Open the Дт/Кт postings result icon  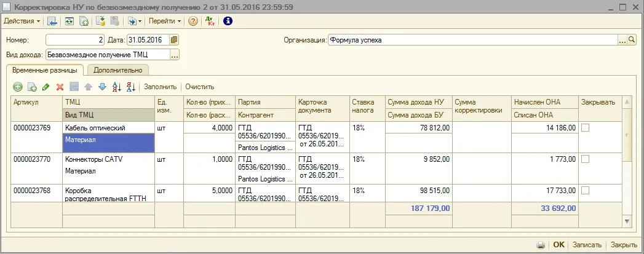point(210,21)
